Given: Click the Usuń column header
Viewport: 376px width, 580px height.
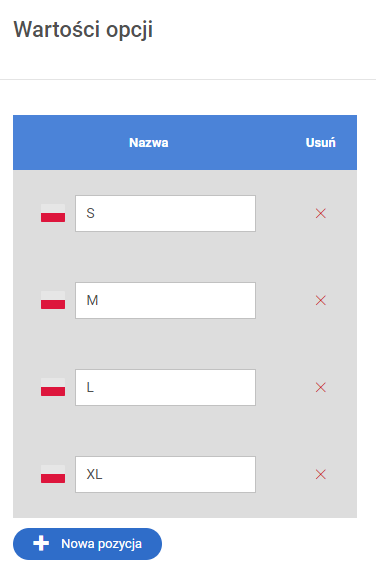Looking at the screenshot, I should coord(320,142).
